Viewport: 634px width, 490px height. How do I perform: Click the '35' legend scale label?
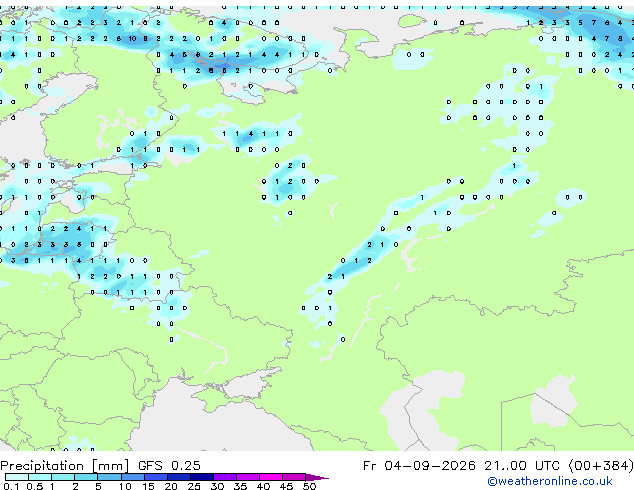pyautogui.click(x=240, y=486)
